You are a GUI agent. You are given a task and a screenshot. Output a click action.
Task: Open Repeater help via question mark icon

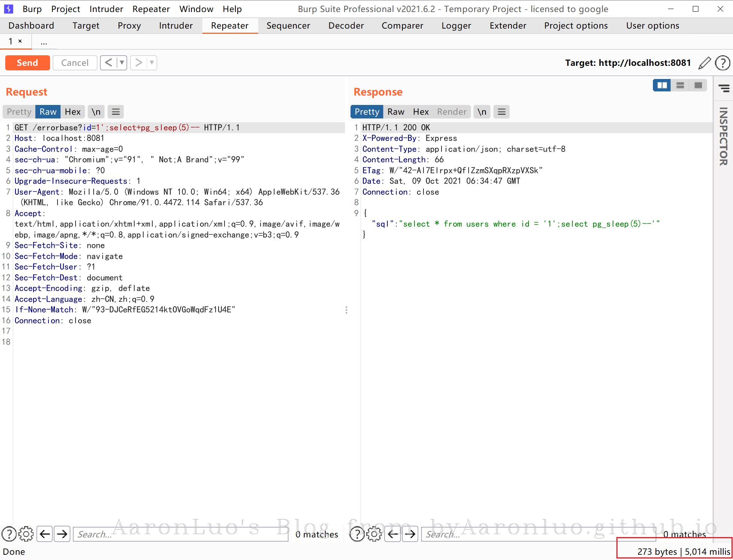(722, 63)
